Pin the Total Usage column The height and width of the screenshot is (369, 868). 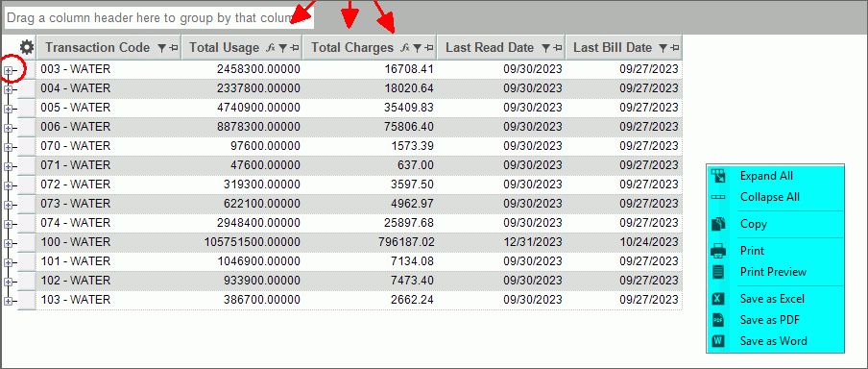click(x=295, y=48)
